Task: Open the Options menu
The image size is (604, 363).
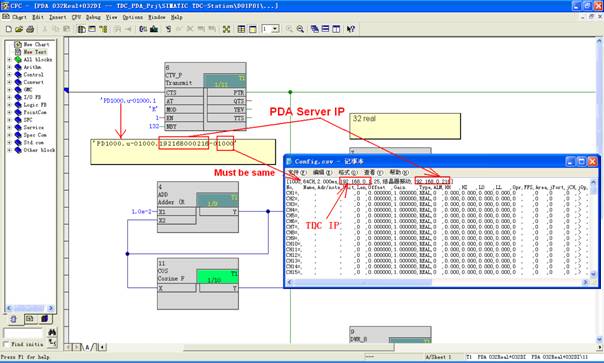Action: (133, 17)
